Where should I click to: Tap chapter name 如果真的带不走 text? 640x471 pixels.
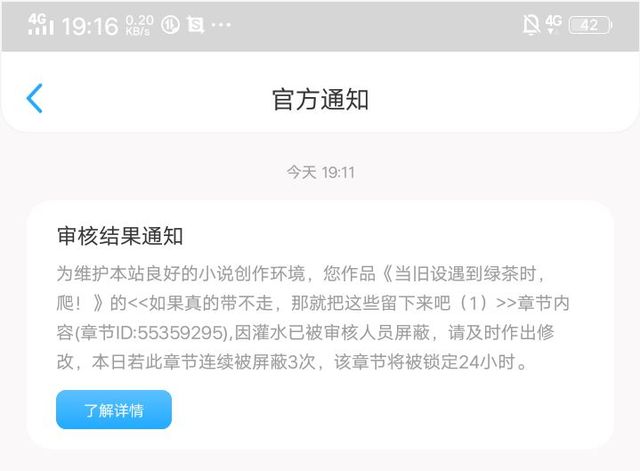[211, 303]
